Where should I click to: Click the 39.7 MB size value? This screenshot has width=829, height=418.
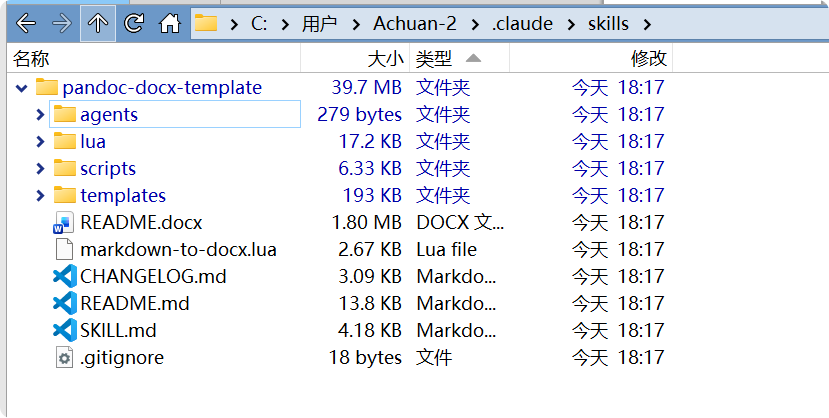point(366,87)
